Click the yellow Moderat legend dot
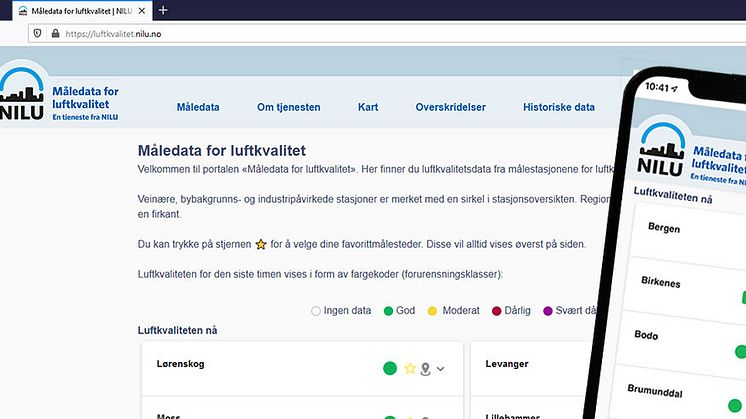 pyautogui.click(x=432, y=311)
